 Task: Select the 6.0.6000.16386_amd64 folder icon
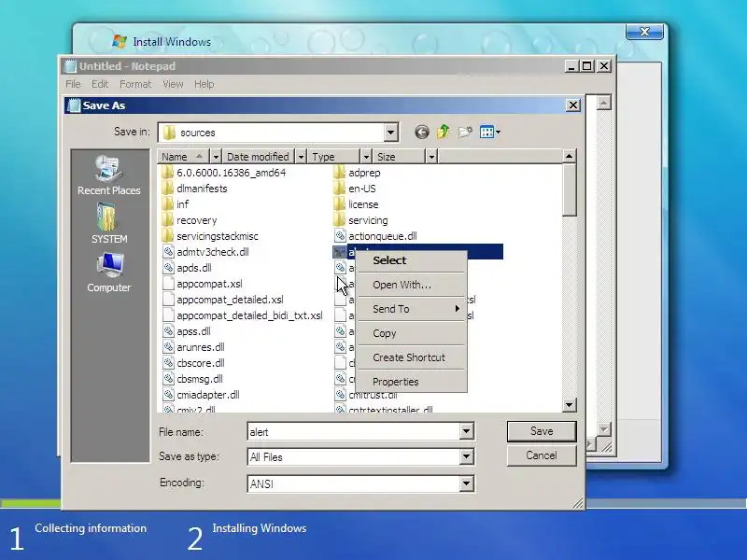click(168, 173)
